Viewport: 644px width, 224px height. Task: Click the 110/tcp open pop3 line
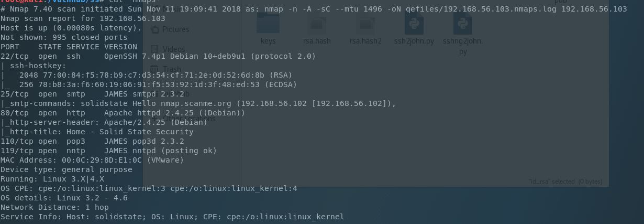coord(92,141)
